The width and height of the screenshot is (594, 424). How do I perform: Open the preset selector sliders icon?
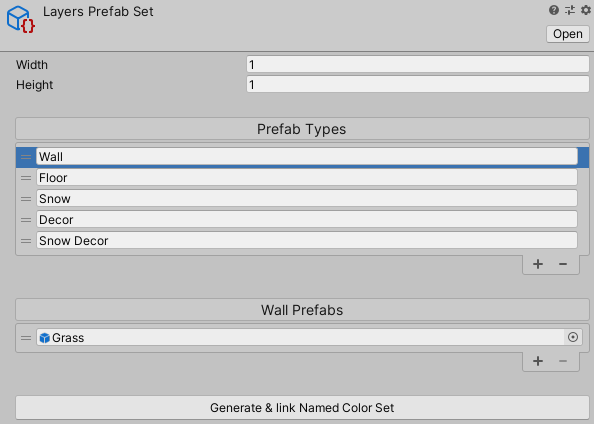pos(570,10)
